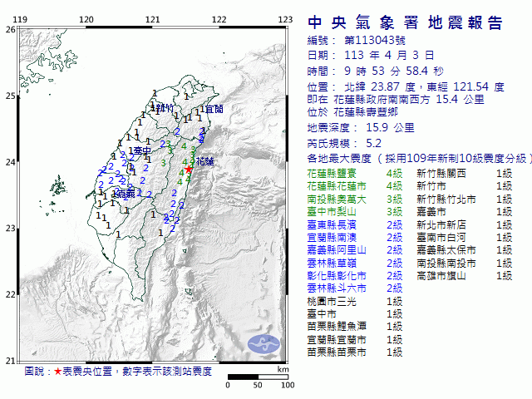Image resolution: width=532 pixels, height=399 pixels.
Task: Click the row 高雄市旗山 1級
Action: point(464,276)
